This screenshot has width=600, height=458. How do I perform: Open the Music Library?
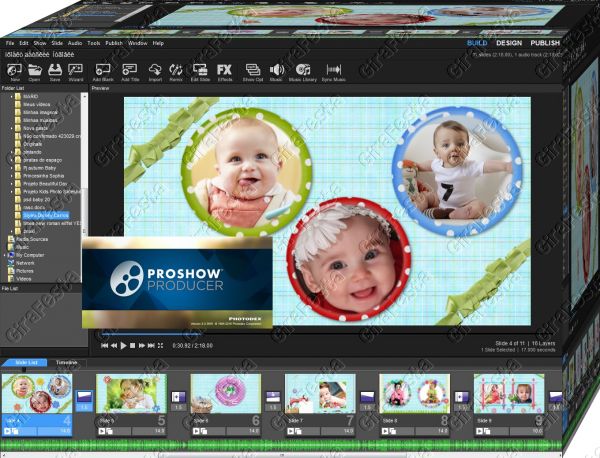(x=303, y=72)
